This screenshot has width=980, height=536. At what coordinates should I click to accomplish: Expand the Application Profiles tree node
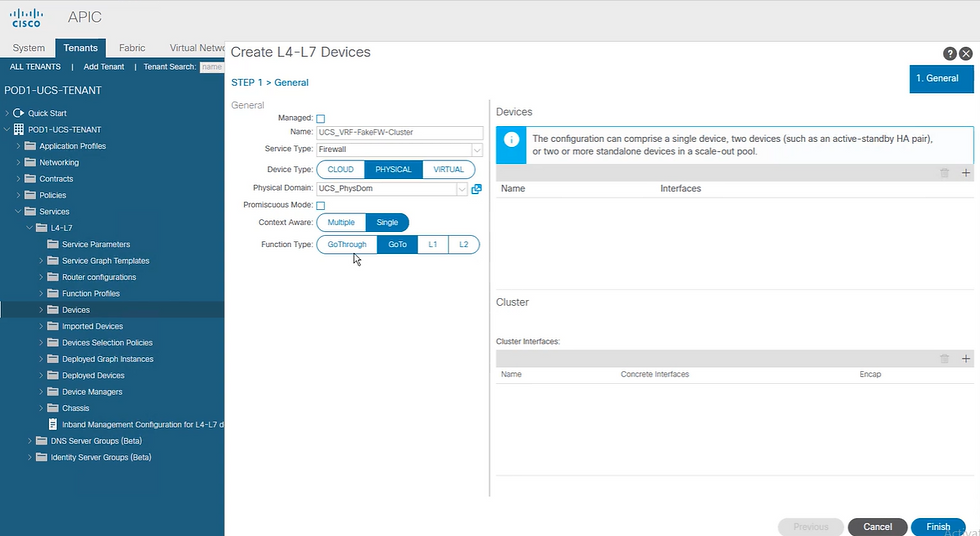tap(18, 146)
